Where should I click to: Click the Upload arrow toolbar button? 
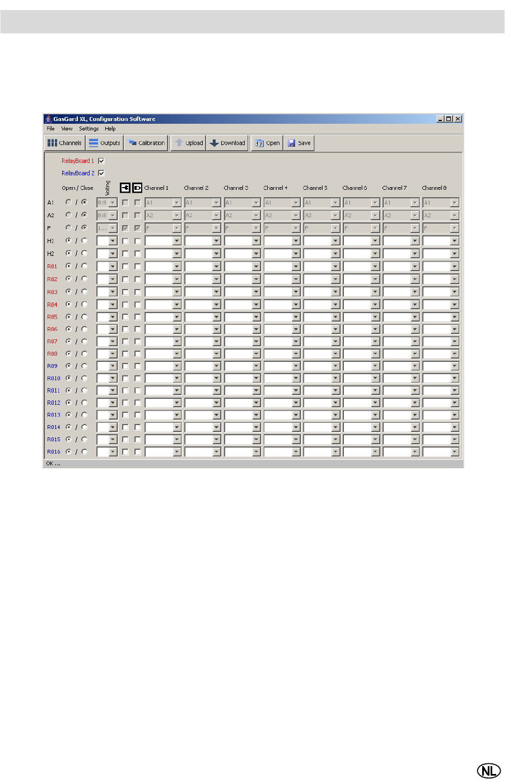coord(189,143)
